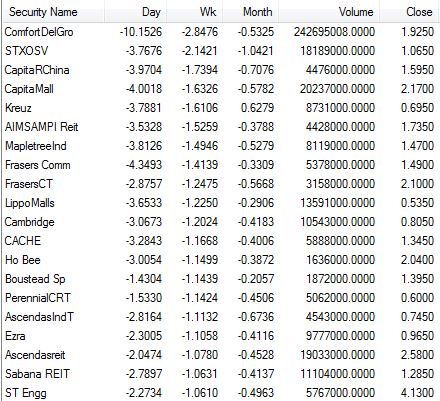Select the Kreuz security name
The image size is (440, 401).
[18, 108]
